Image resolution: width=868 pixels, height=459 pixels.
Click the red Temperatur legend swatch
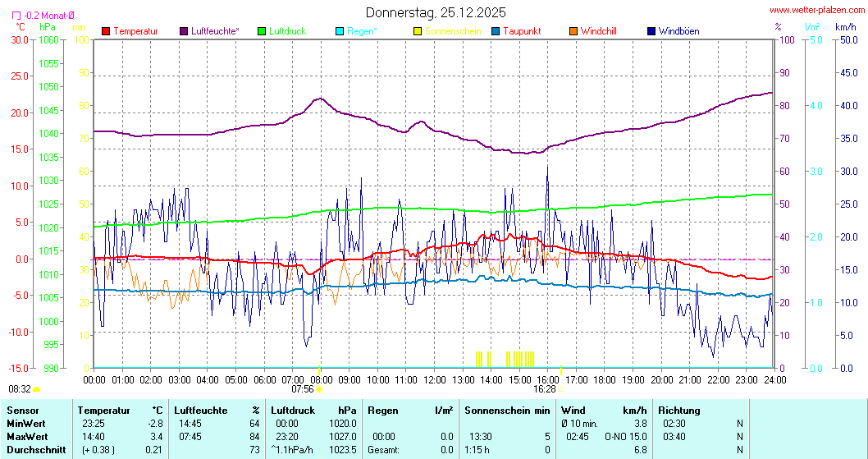[x=106, y=31]
